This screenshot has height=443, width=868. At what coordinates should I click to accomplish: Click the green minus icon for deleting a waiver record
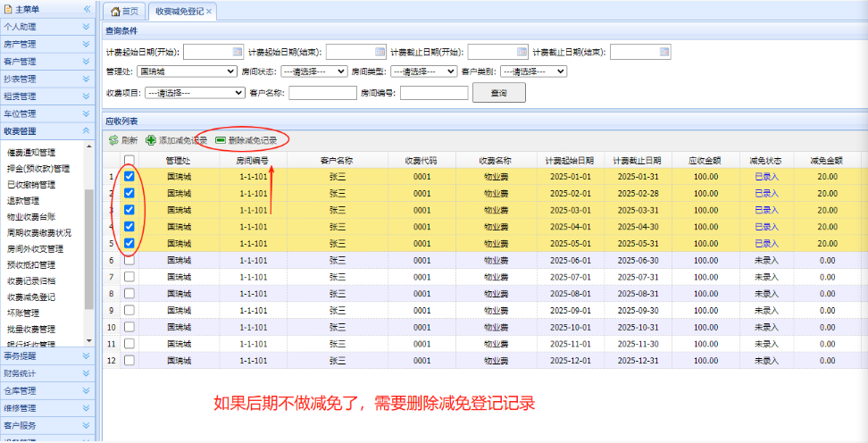221,140
